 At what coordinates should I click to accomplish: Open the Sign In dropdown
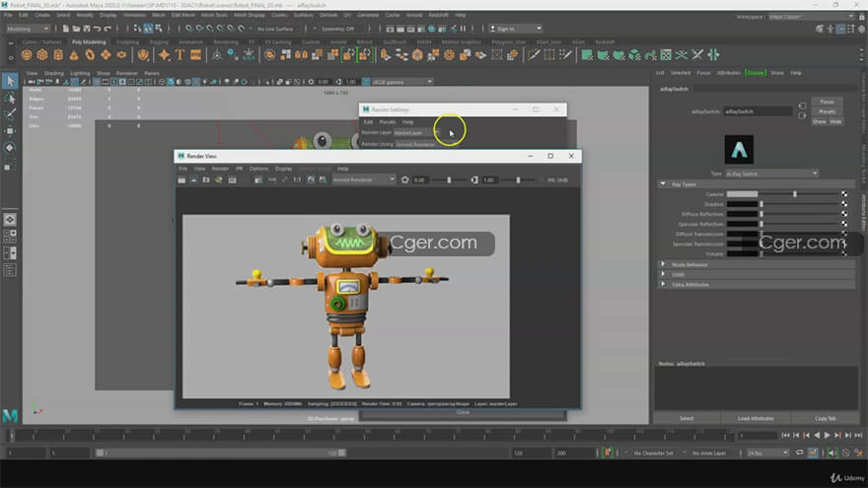point(516,29)
